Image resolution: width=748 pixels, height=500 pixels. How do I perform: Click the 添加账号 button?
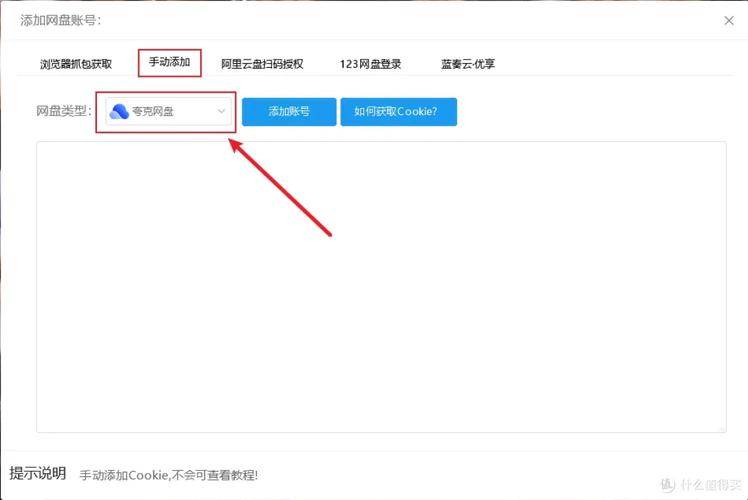289,112
